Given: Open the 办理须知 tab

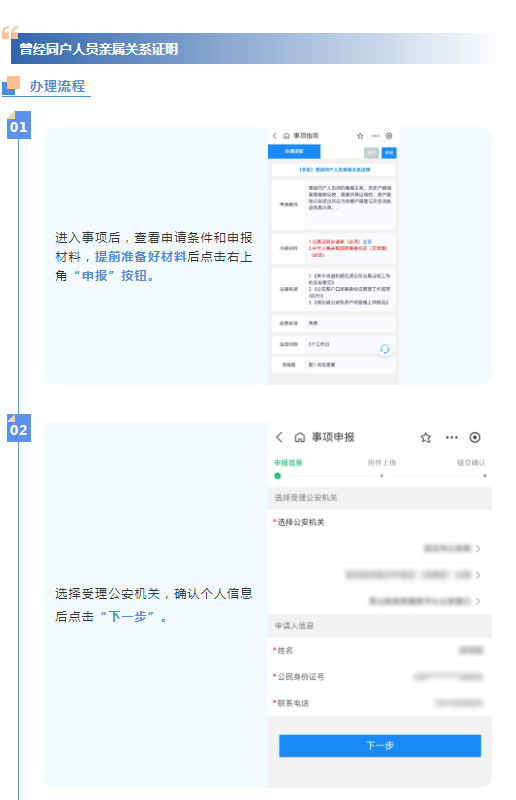Looking at the screenshot, I should [x=294, y=151].
